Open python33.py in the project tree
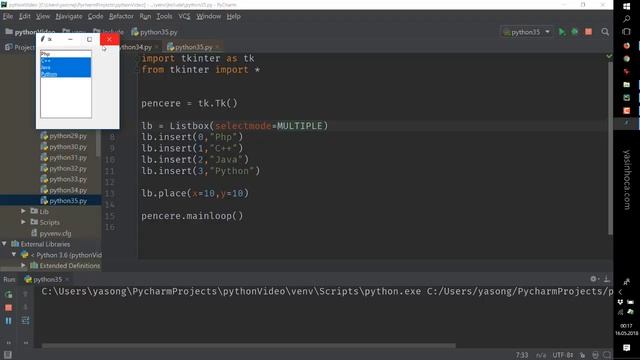 click(x=68, y=179)
